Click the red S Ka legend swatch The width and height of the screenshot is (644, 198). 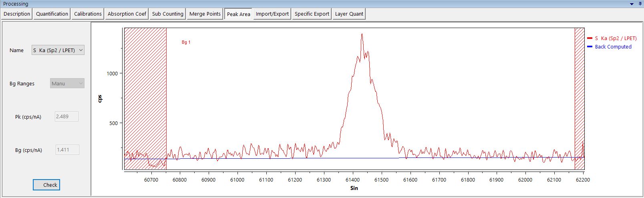coord(590,38)
